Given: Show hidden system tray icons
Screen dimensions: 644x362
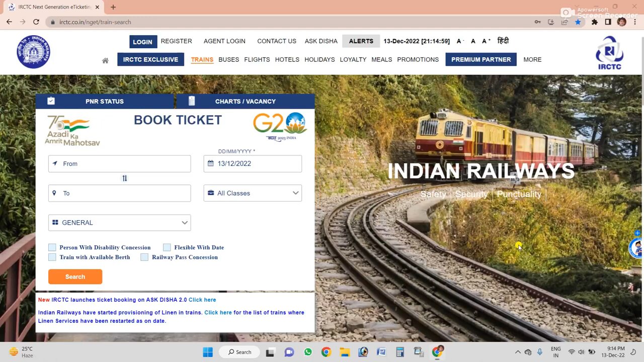Looking at the screenshot, I should (x=517, y=352).
